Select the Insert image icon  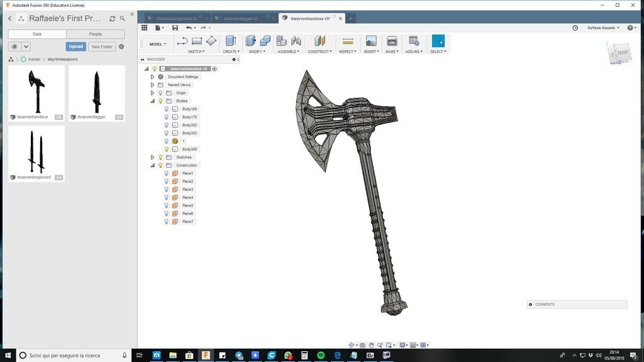click(x=371, y=41)
